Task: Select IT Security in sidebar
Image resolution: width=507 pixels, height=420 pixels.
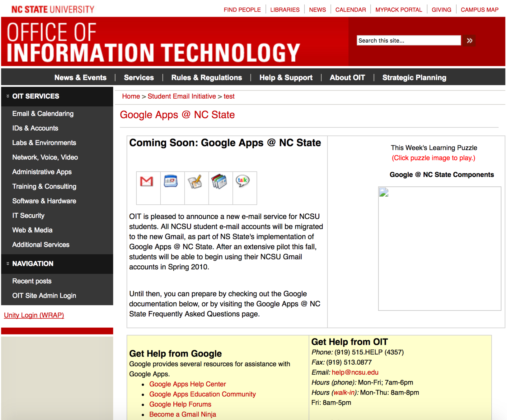Action: (28, 216)
